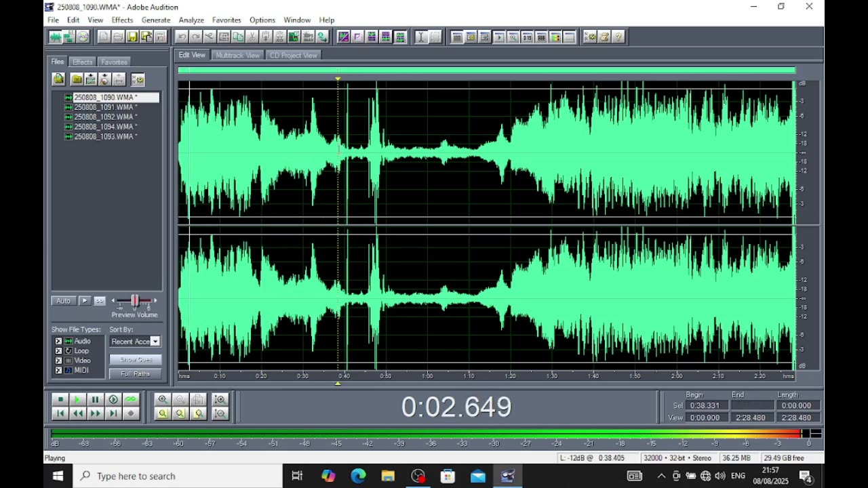
Task: Open the Analyze menu
Action: 191,20
